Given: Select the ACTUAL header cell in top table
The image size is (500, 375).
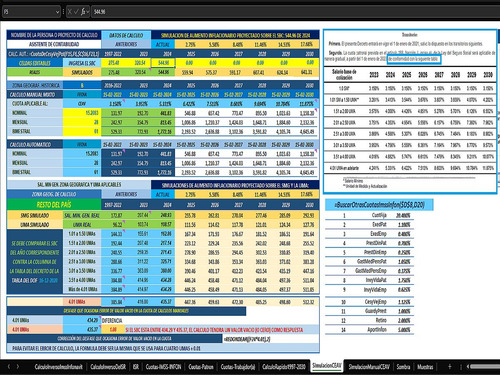Looking at the screenshot, I should [163, 44].
